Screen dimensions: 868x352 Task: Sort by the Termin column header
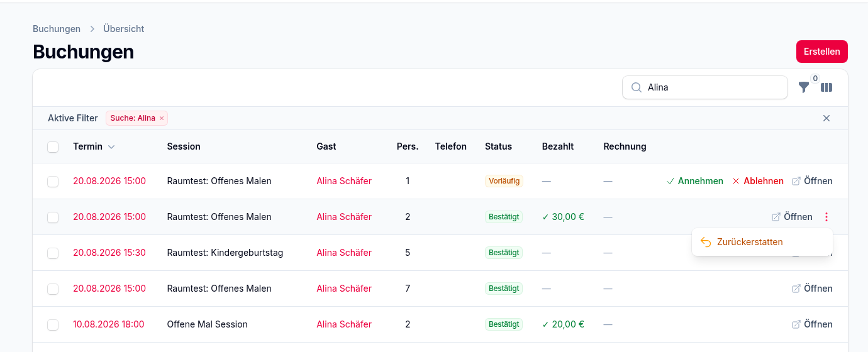click(x=94, y=146)
